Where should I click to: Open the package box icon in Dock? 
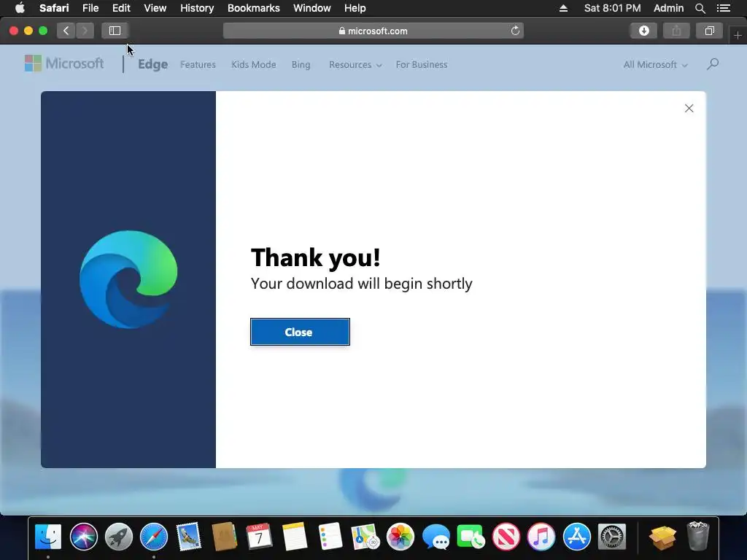tap(662, 537)
